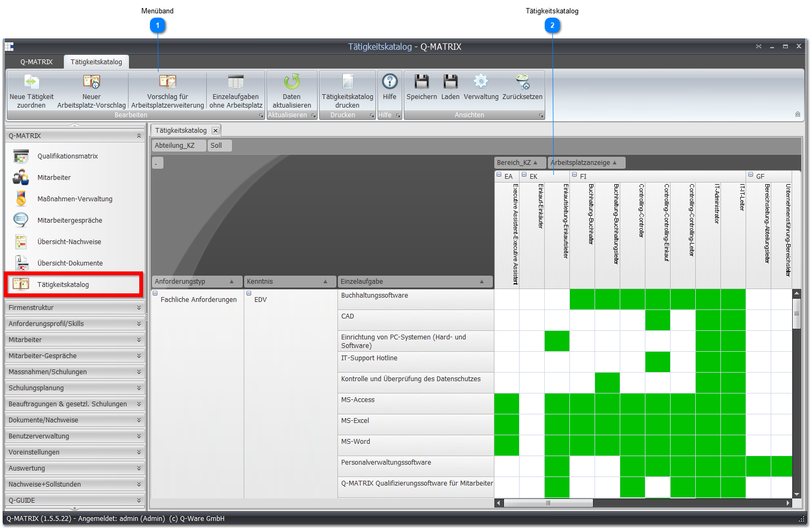
Task: Switch to Tätigkeitskatalog ribbon tab
Action: point(96,62)
